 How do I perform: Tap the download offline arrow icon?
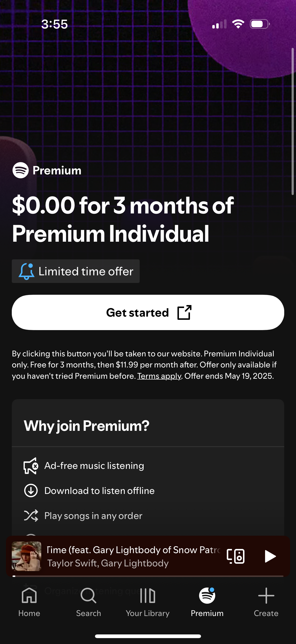tap(31, 490)
